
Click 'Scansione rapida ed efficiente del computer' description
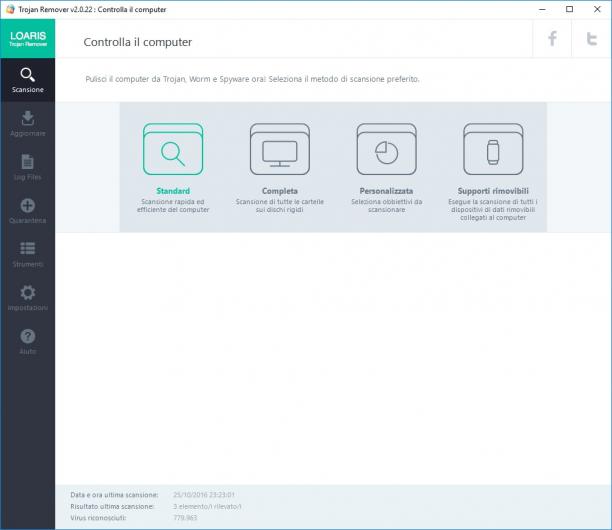tap(173, 206)
